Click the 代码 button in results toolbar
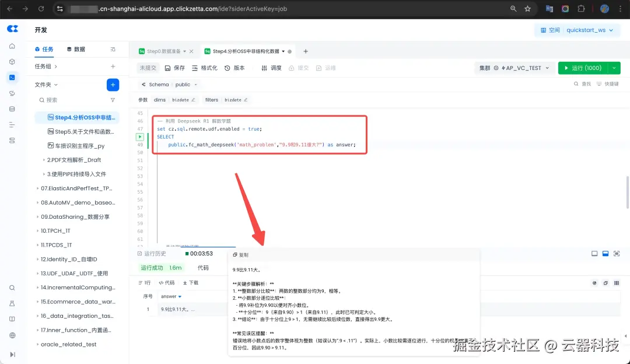Image resolution: width=630 pixels, height=364 pixels. [x=167, y=283]
